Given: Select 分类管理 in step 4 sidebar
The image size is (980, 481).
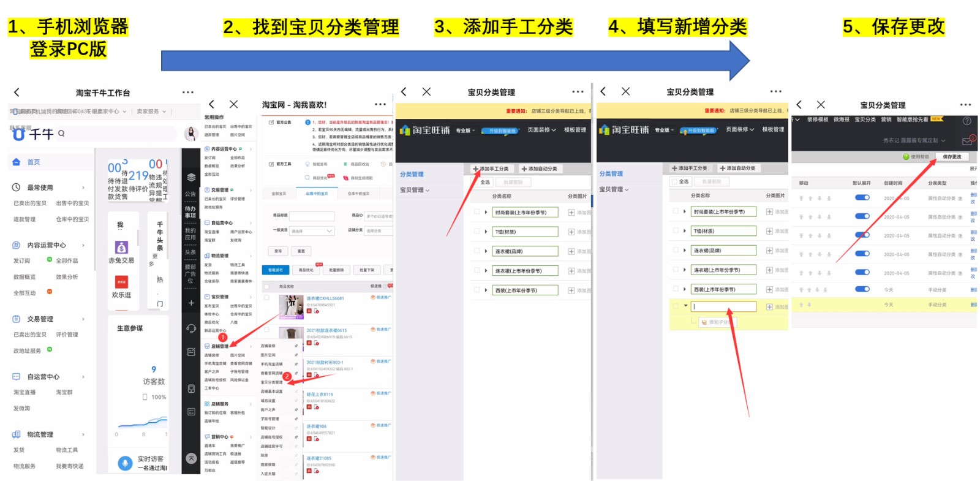Looking at the screenshot, I should tap(611, 174).
